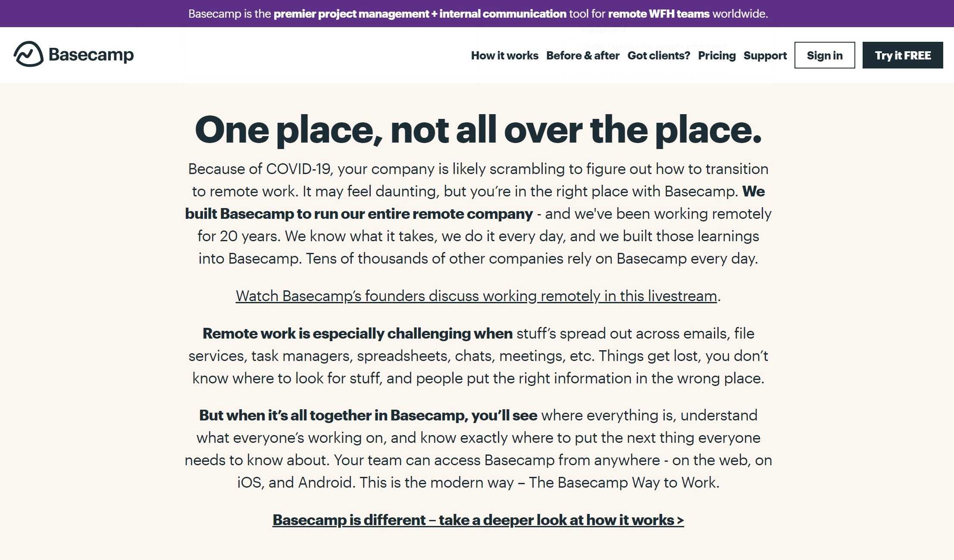Follow the 'Basecamp is different' link
This screenshot has width=954, height=560.
click(478, 520)
